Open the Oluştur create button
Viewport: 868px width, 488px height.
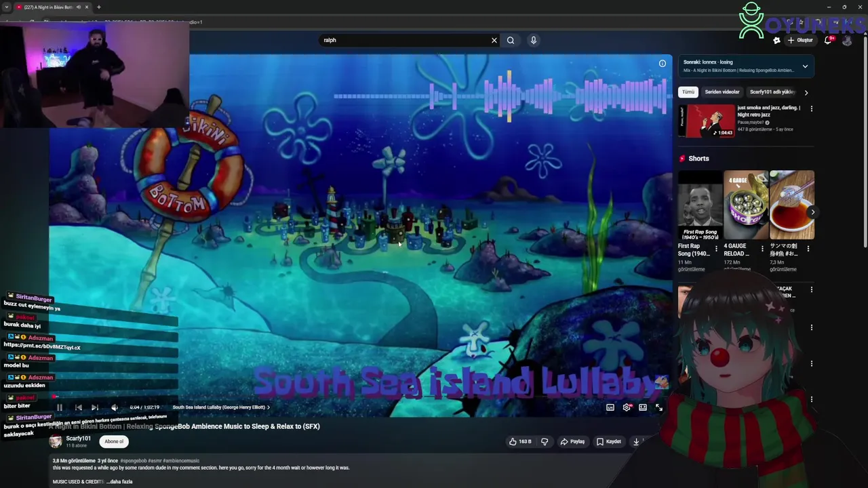pyautogui.click(x=800, y=40)
